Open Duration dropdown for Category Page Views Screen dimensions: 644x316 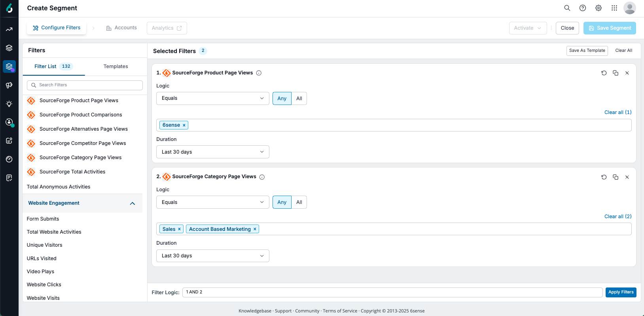coord(213,256)
